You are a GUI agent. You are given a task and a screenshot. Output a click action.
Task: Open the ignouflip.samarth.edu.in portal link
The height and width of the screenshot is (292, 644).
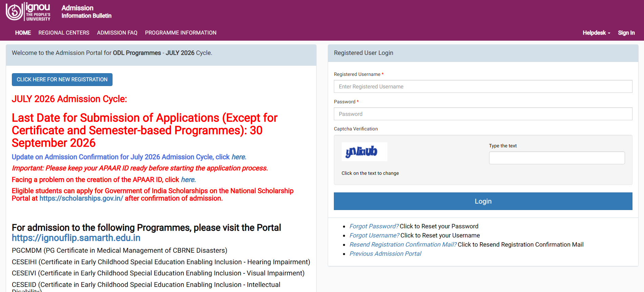point(76,238)
